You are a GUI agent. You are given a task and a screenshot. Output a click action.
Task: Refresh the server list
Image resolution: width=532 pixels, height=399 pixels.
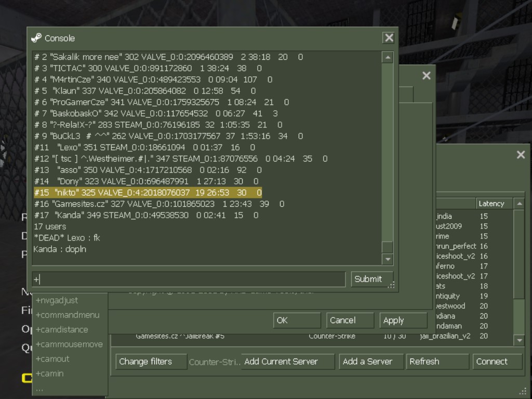(437, 362)
